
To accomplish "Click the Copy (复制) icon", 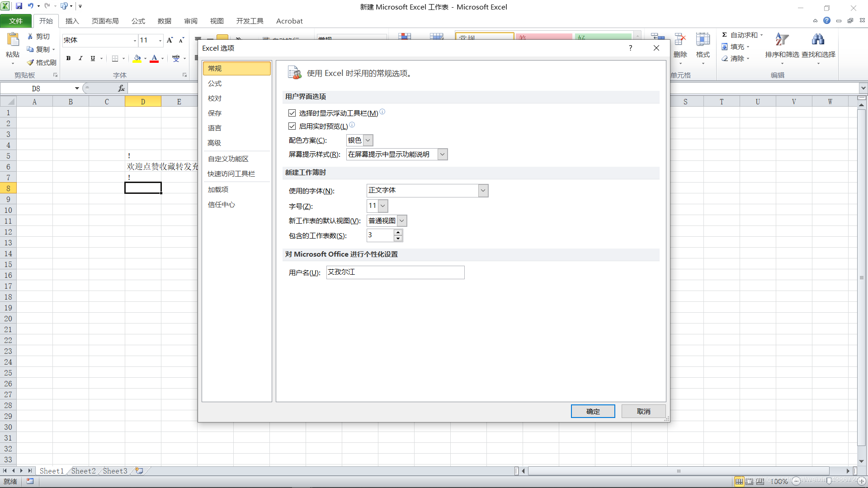I will click(30, 49).
